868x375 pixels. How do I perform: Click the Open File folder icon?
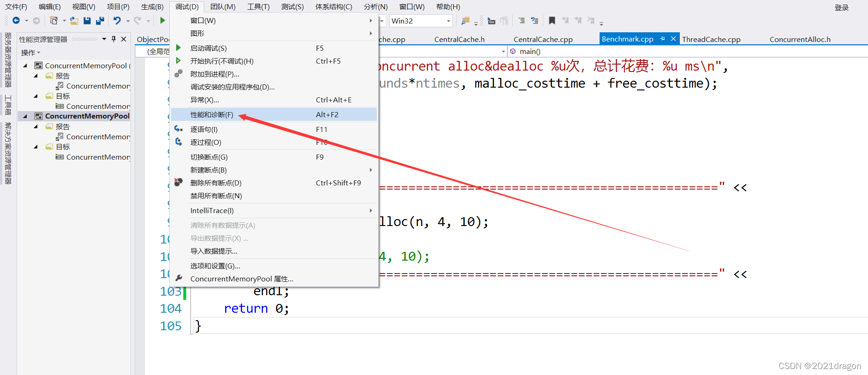[74, 20]
